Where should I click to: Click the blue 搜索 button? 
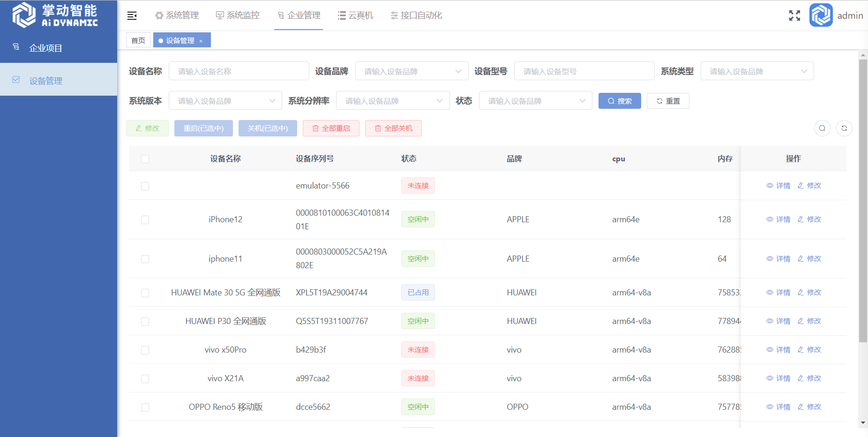(620, 101)
